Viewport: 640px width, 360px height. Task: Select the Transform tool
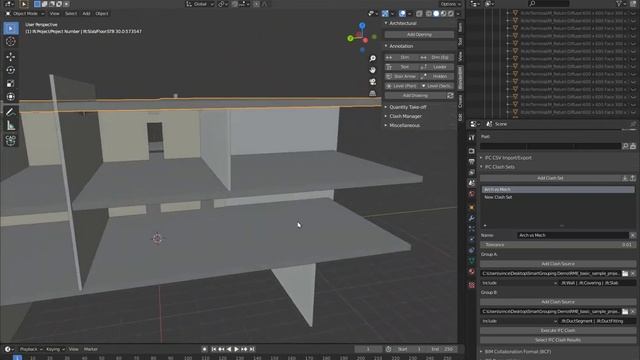tap(11, 97)
